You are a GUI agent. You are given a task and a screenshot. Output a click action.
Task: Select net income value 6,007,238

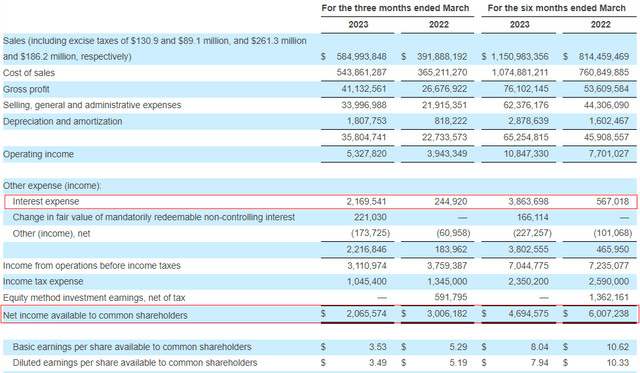(x=609, y=314)
